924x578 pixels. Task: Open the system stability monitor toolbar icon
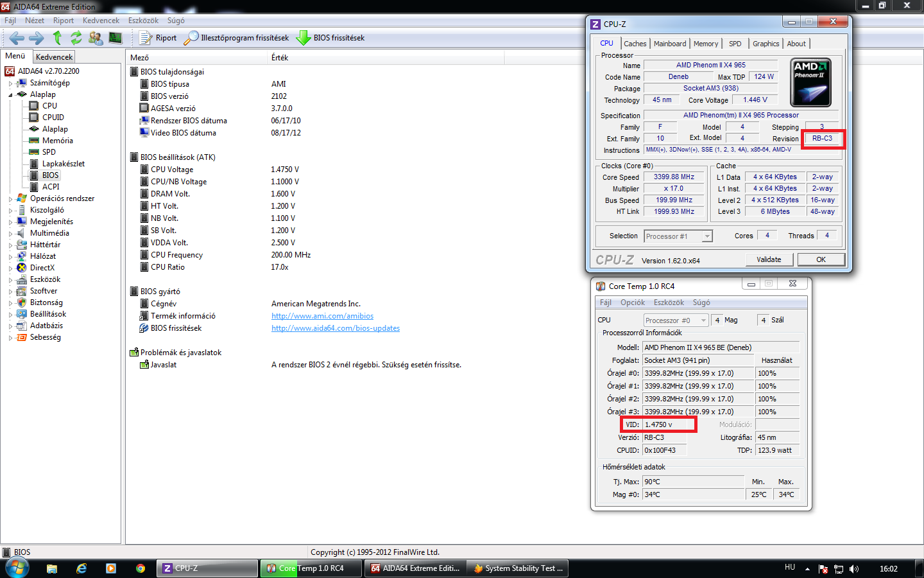[115, 38]
